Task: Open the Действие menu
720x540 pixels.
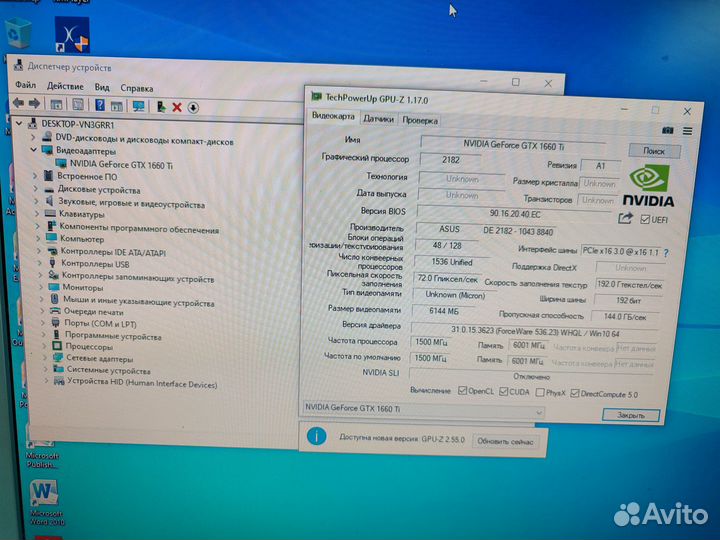Action: (65, 86)
